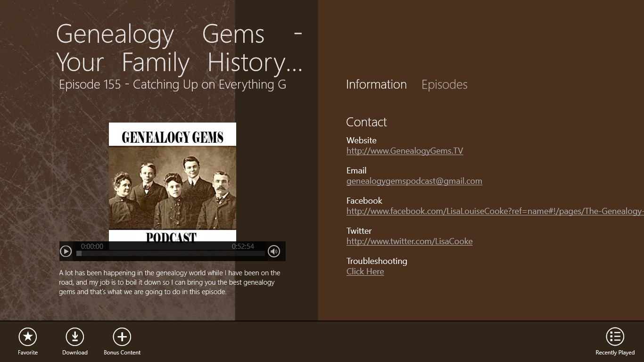This screenshot has height=362, width=644.
Task: Toggle the speaker volume icon
Action: (273, 251)
